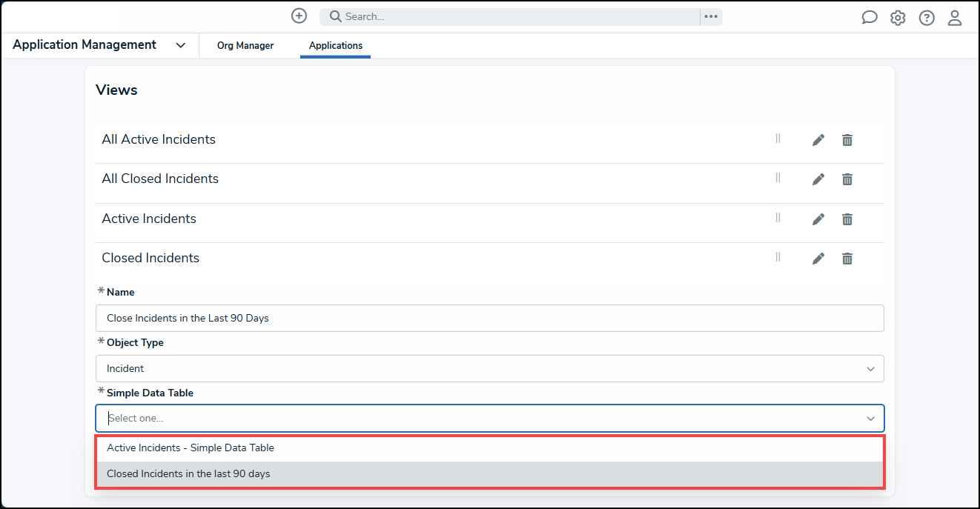Choose Active Incidents - Simple Data Table option

tap(489, 448)
